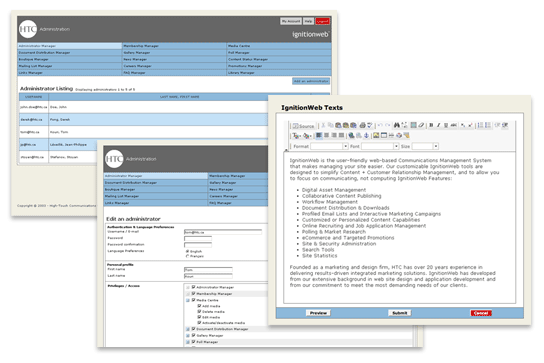Open the background color picker
Screen dimensions: 544x363
point(307,135)
